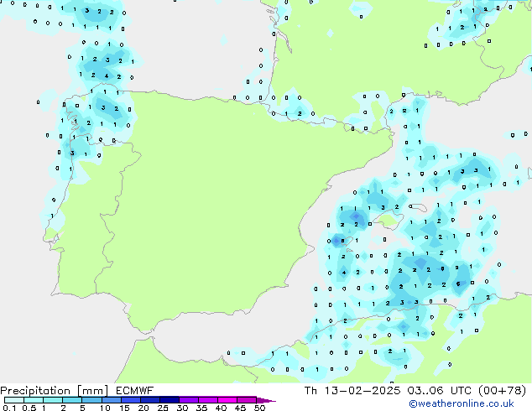Click the 40–45 mm magenta swatch
Viewport: 532px width, 411px height.
tap(227, 400)
